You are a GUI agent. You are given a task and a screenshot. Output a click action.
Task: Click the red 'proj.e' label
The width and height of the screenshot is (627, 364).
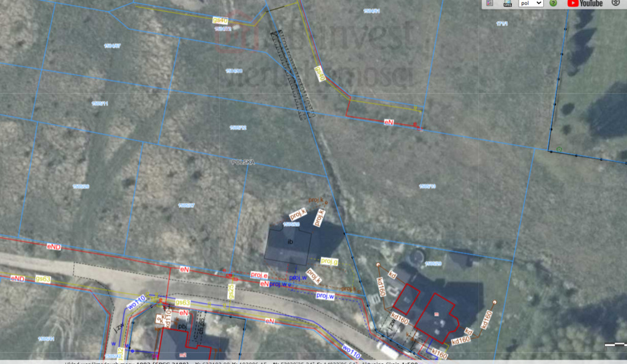259,275
